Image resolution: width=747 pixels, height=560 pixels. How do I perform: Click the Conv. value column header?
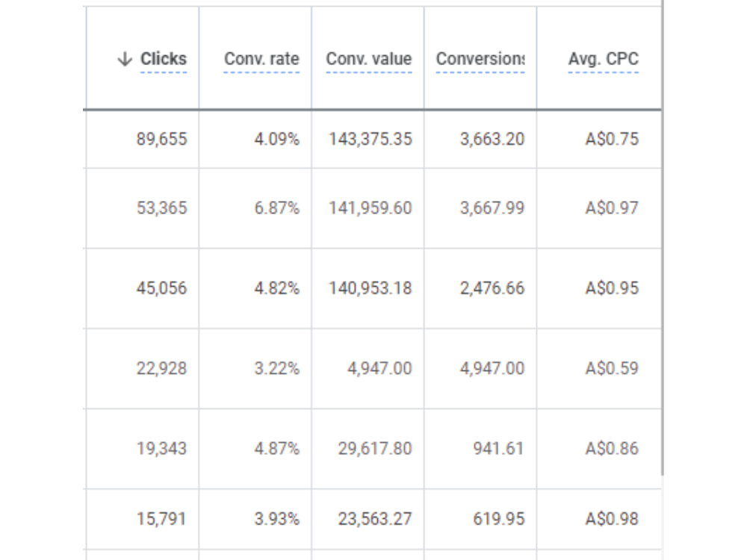click(369, 59)
